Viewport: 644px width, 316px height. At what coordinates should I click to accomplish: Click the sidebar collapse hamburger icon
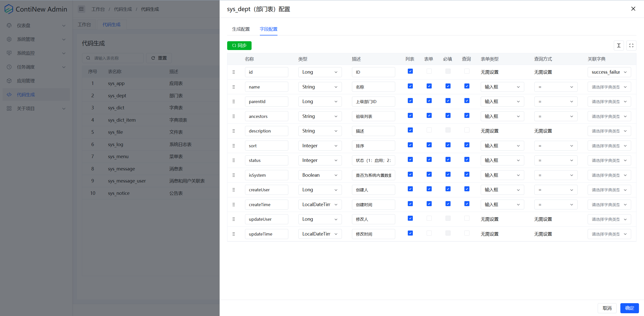[80, 9]
